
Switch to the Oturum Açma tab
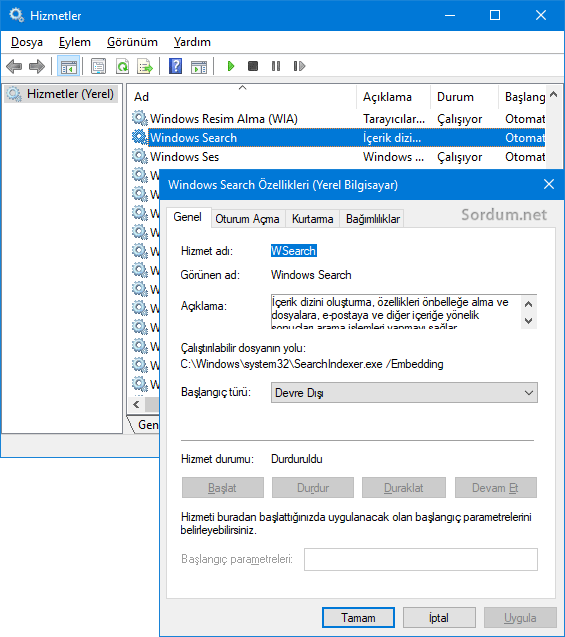(x=247, y=219)
